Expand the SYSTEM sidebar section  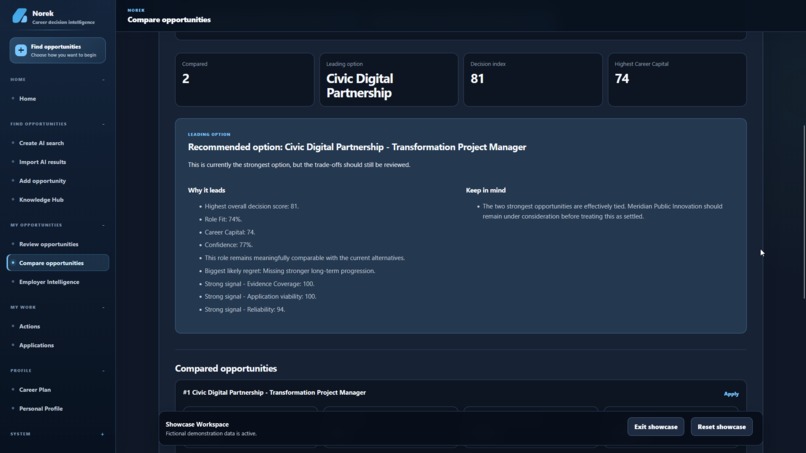coord(103,434)
